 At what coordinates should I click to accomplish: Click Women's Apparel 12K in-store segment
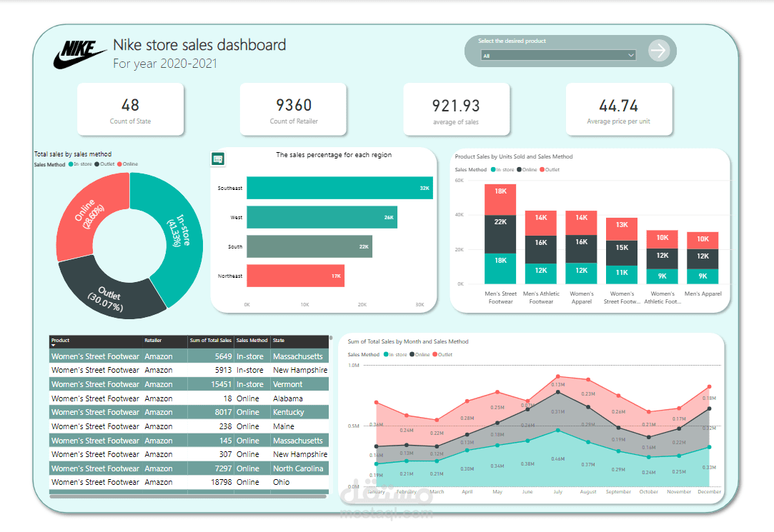pos(581,273)
